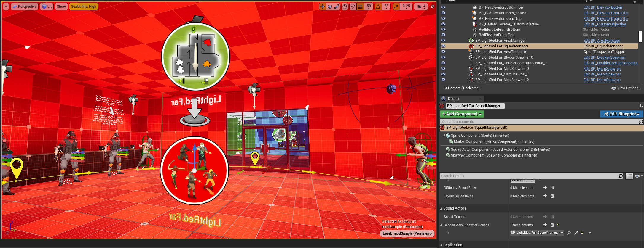Collapse the Sprite Component tree node
The width and height of the screenshot is (644, 248).
[x=444, y=136]
